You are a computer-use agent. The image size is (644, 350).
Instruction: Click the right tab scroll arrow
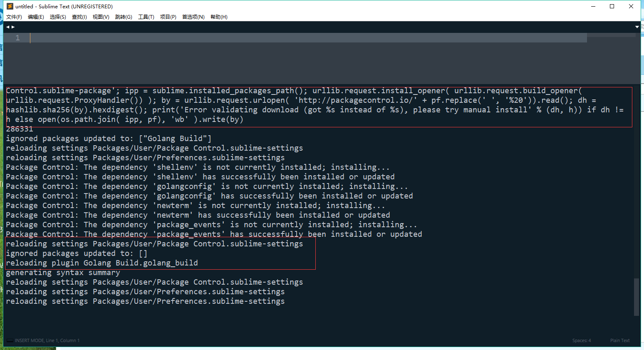pyautogui.click(x=13, y=27)
